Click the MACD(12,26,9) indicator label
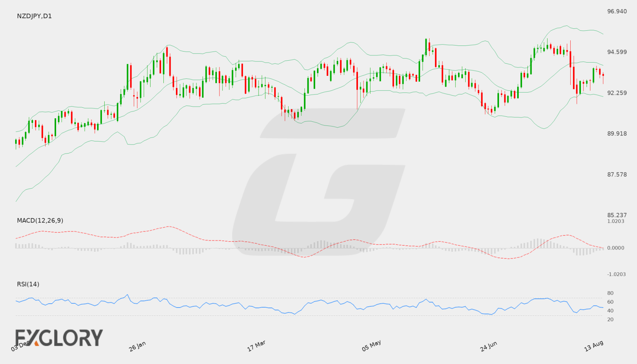This screenshot has height=364, width=637. click(x=40, y=221)
